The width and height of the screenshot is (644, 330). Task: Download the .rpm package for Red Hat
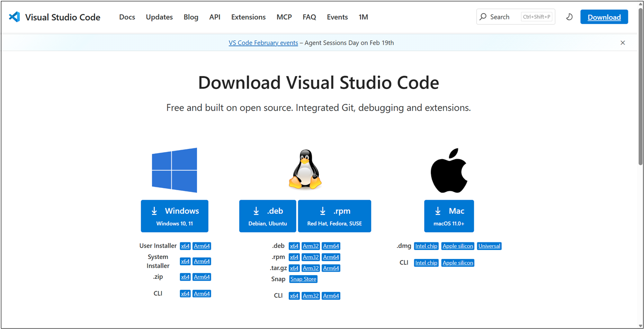click(x=334, y=216)
